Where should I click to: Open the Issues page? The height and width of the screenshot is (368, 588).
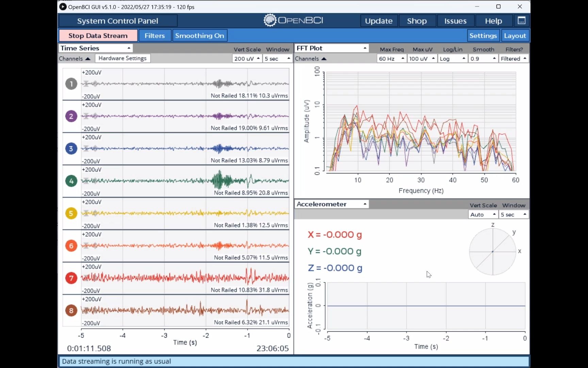pyautogui.click(x=455, y=21)
